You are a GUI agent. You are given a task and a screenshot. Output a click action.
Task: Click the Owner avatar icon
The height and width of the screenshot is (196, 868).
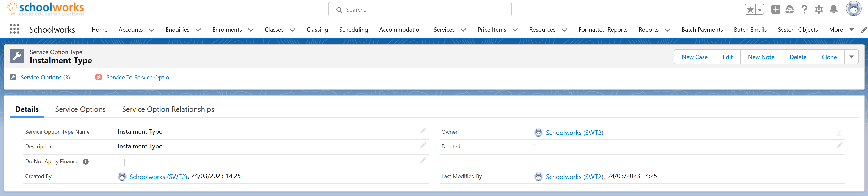(538, 133)
